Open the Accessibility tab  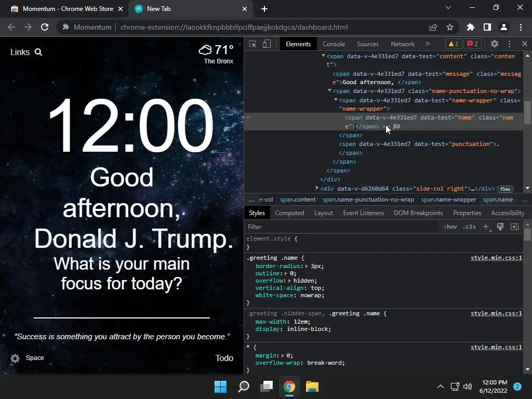[508, 213]
